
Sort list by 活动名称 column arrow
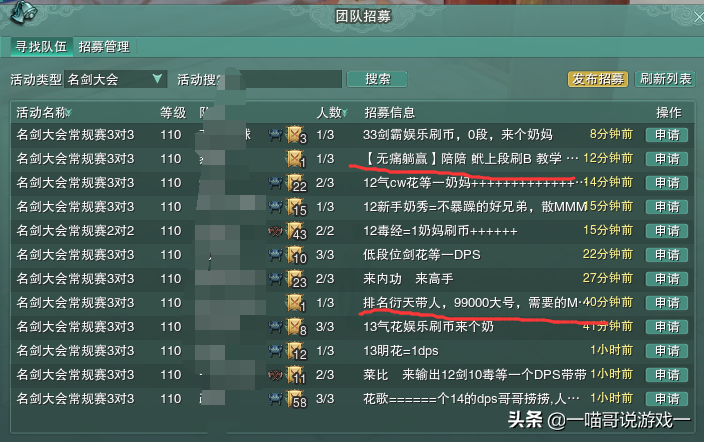[69, 113]
